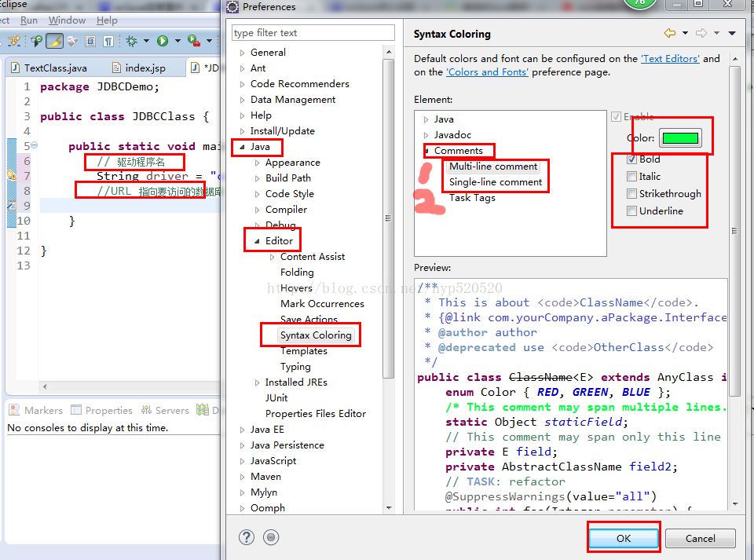Viewport: 754px width, 560px height.
Task: Select Task Tags element
Action: [472, 198]
